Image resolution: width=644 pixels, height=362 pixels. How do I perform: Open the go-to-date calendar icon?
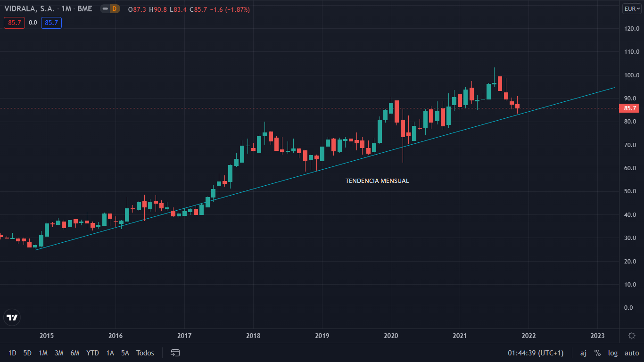tap(175, 353)
